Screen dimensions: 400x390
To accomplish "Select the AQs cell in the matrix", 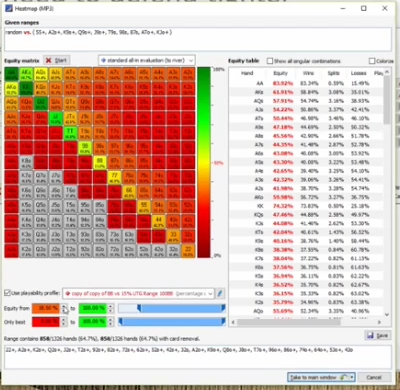I will 41,75.
